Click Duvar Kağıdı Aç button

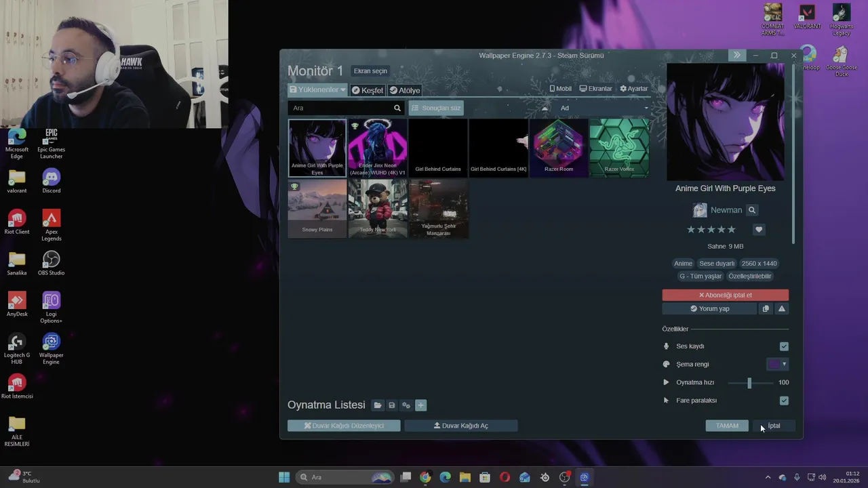click(461, 426)
